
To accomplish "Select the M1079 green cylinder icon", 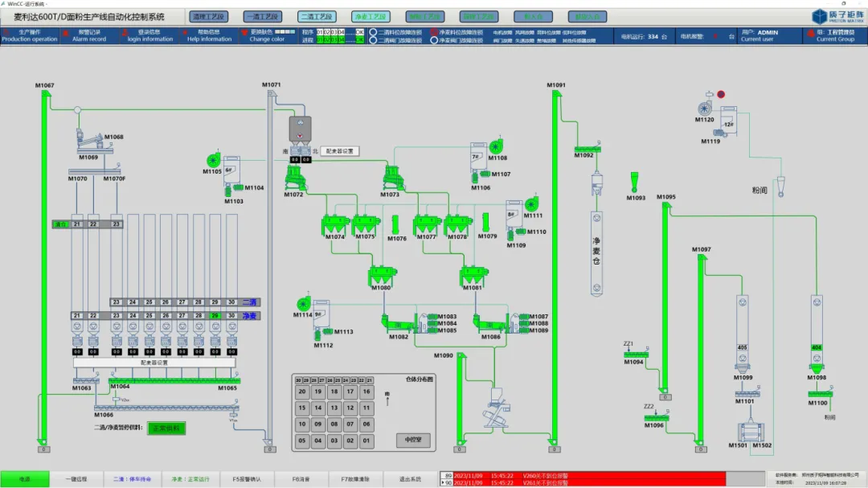I will tap(485, 222).
